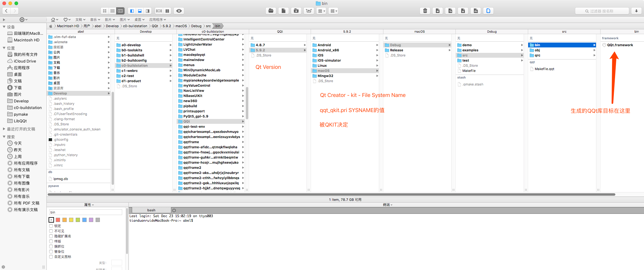The image size is (644, 270).
Task: Open the 影片 favorites menu
Action: (x=110, y=20)
